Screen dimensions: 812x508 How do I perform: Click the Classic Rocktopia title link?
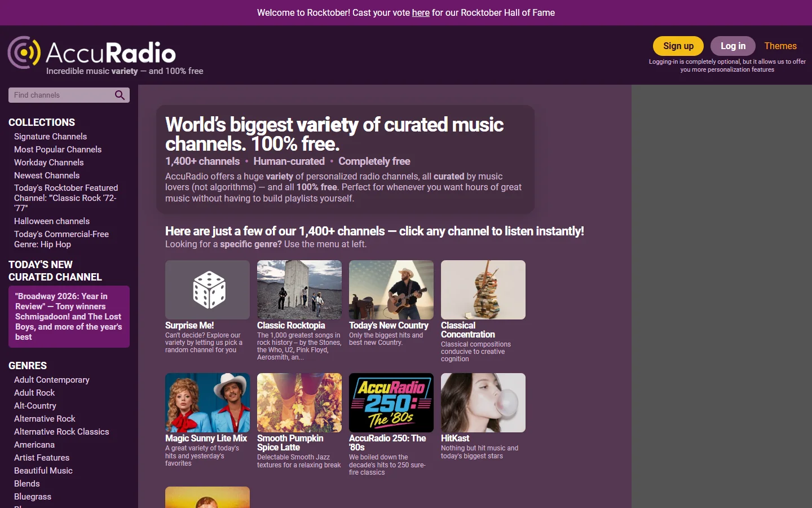[x=291, y=325]
